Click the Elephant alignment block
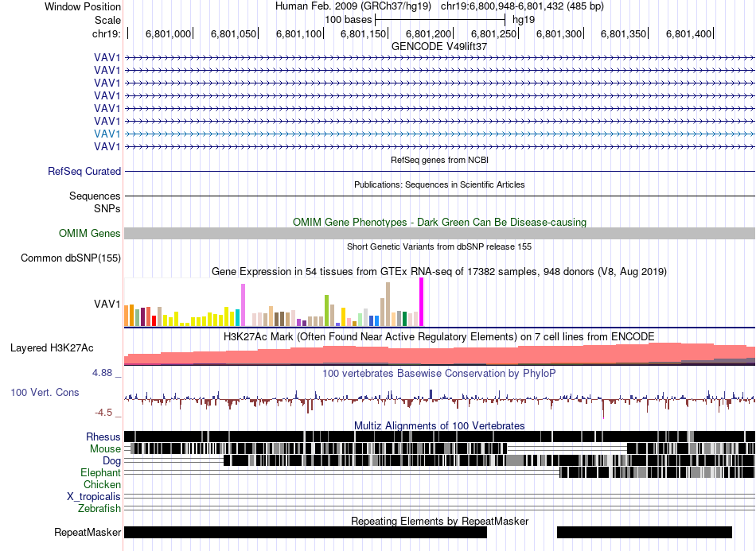The width and height of the screenshot is (756, 551). pyautogui.click(x=657, y=472)
